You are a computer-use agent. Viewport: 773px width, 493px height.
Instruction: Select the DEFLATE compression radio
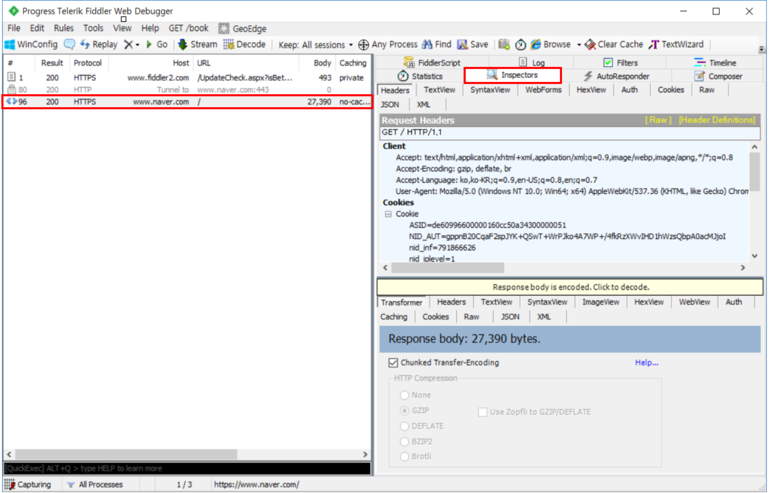pos(405,426)
